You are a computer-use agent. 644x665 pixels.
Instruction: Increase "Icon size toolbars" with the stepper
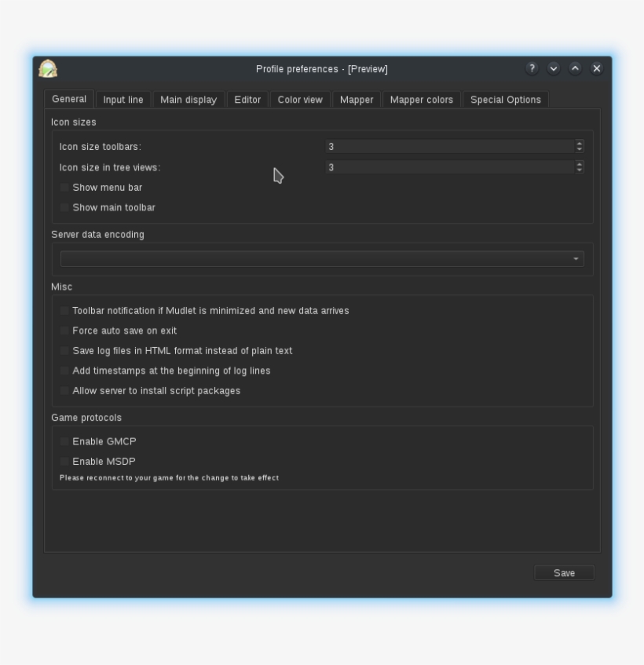579,142
